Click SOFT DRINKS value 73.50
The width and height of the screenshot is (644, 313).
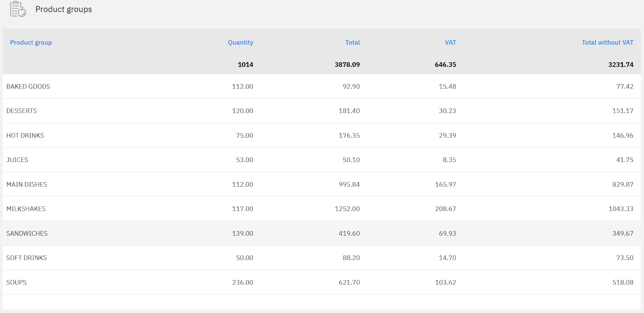[x=625, y=258]
